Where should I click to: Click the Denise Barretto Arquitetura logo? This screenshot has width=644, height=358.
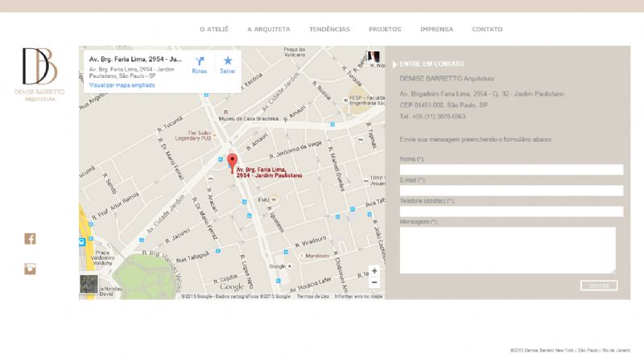(39, 74)
